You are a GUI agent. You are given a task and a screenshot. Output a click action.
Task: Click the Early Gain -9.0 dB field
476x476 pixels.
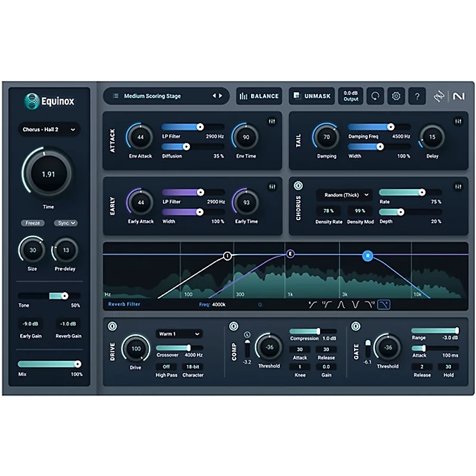(30, 324)
